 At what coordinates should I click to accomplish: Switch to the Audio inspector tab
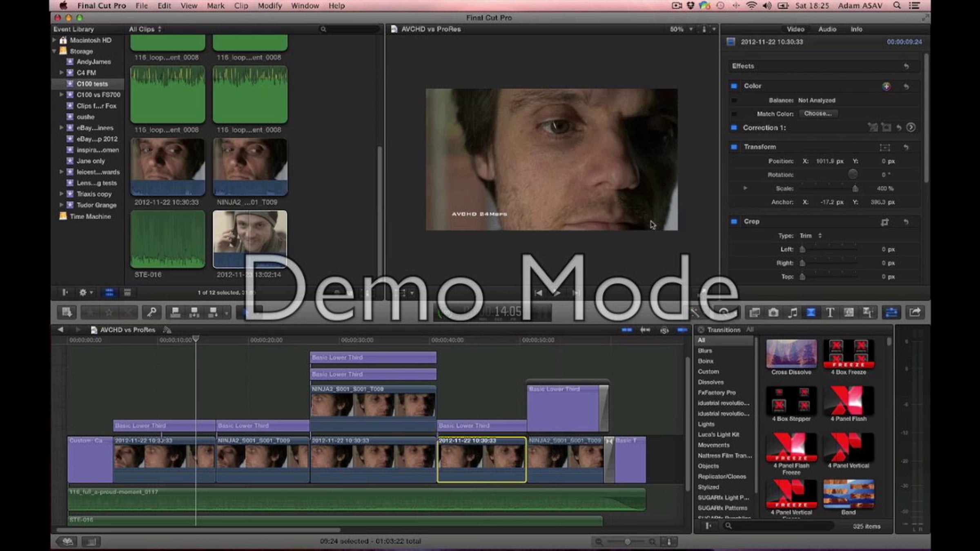[827, 29]
